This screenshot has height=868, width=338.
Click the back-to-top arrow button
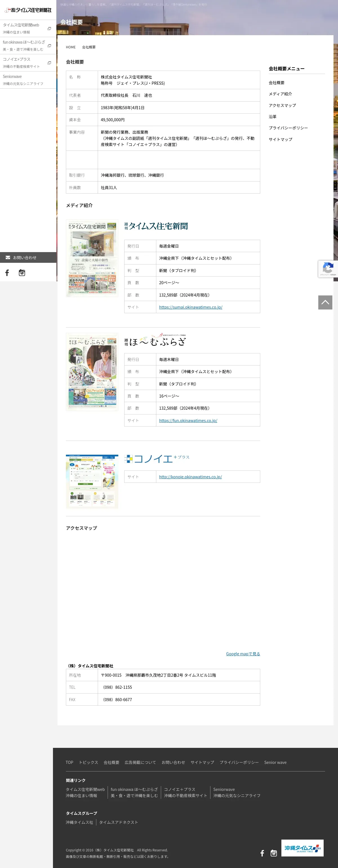325,302
